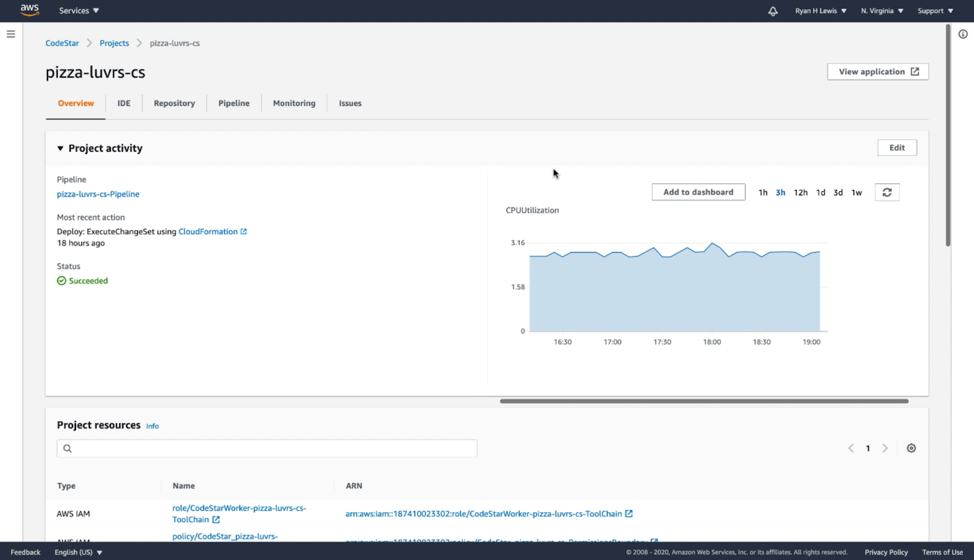974x560 pixels.
Task: Click the Succeeded status text
Action: [88, 281]
